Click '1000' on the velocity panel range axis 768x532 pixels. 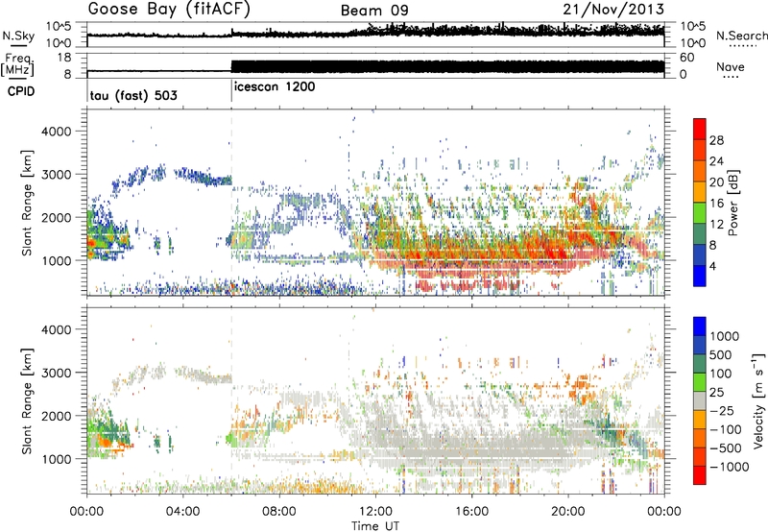[57, 459]
